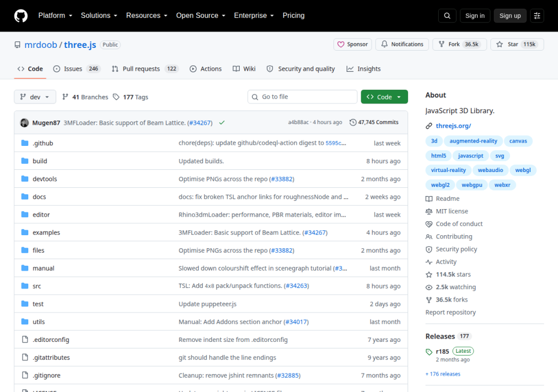558x392 pixels.
Task: Click the Sponsor heart button
Action: 353,45
